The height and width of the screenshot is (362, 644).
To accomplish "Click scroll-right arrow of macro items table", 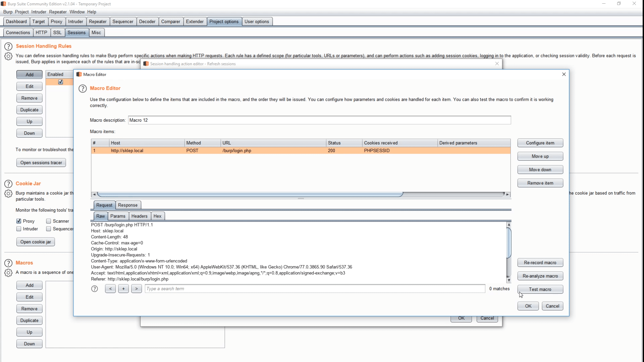I will (x=507, y=194).
